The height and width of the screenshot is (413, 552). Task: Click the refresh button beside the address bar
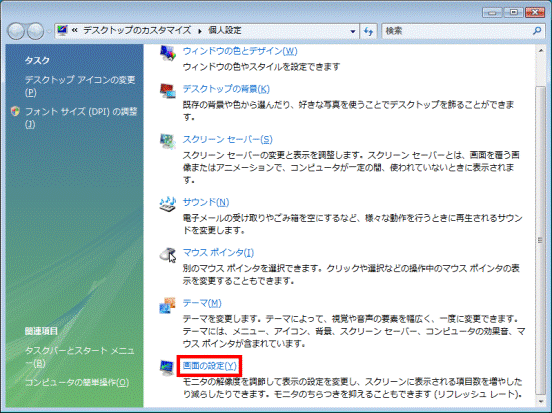pyautogui.click(x=368, y=31)
